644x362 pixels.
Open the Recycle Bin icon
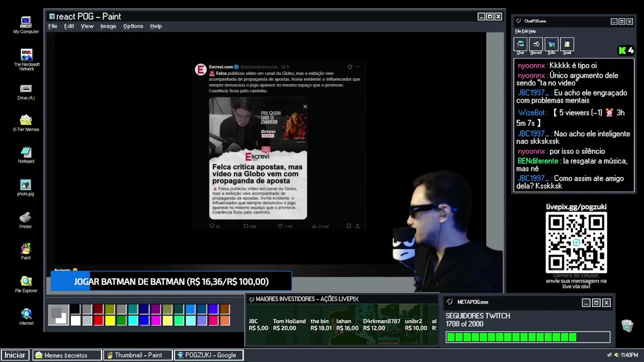coord(627,325)
